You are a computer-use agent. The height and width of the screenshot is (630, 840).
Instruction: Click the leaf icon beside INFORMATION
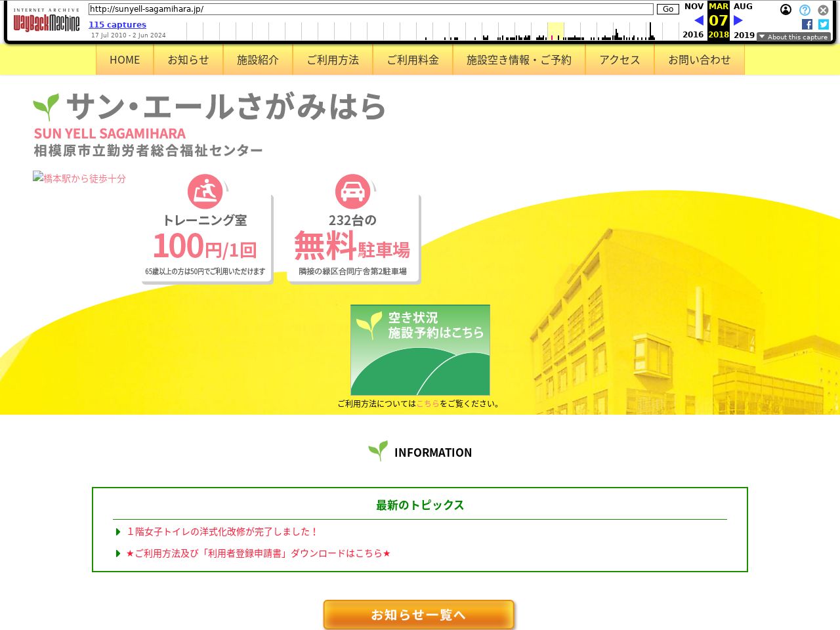tap(378, 451)
